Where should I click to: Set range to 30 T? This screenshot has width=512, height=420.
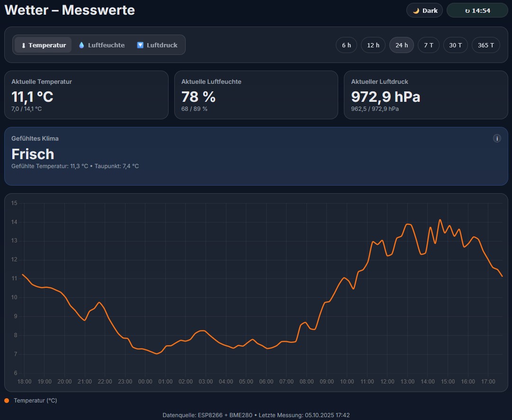coord(455,45)
